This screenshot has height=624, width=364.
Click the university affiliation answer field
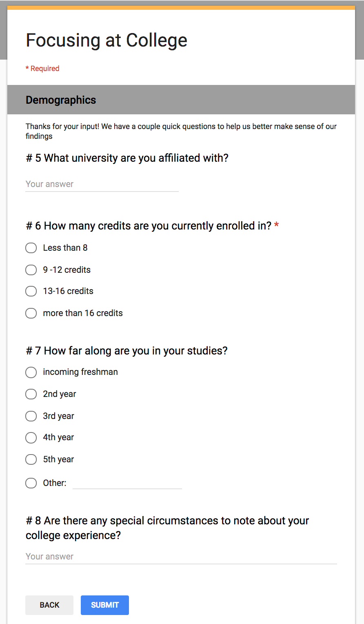(102, 184)
